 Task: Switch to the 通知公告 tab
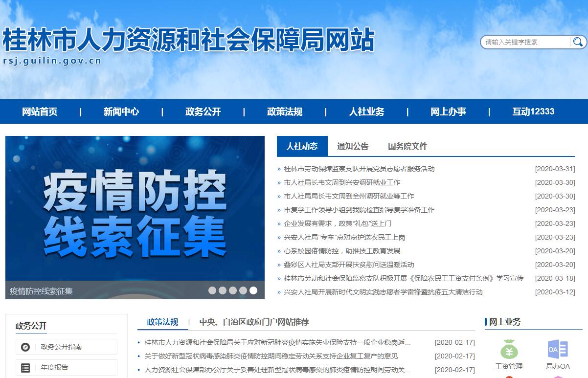pyautogui.click(x=353, y=146)
